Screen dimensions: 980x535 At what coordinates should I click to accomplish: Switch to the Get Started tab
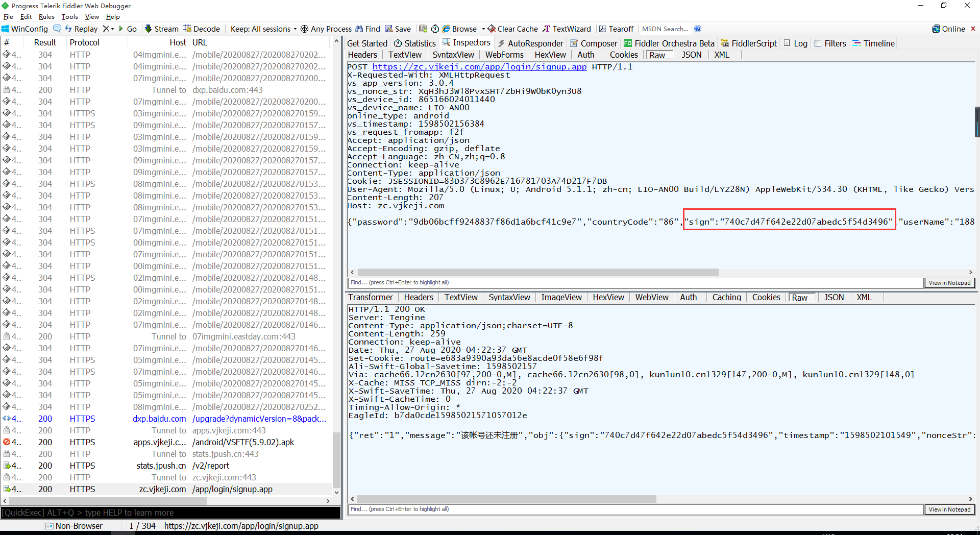click(367, 43)
